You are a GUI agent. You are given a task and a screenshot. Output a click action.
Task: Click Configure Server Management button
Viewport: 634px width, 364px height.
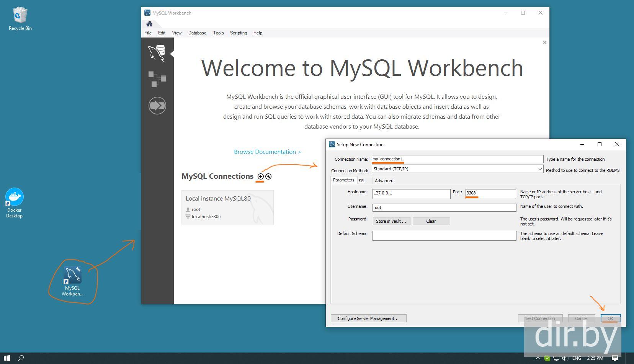click(368, 318)
